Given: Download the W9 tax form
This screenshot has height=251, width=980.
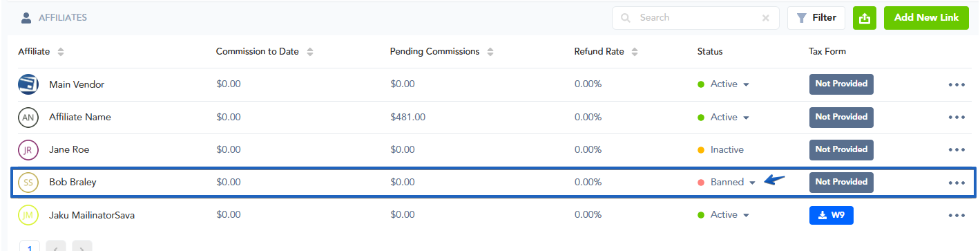Looking at the screenshot, I should (832, 215).
